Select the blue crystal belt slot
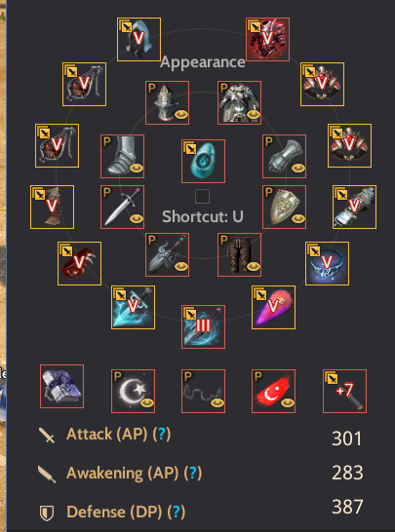The width and height of the screenshot is (395, 532). pos(327,263)
